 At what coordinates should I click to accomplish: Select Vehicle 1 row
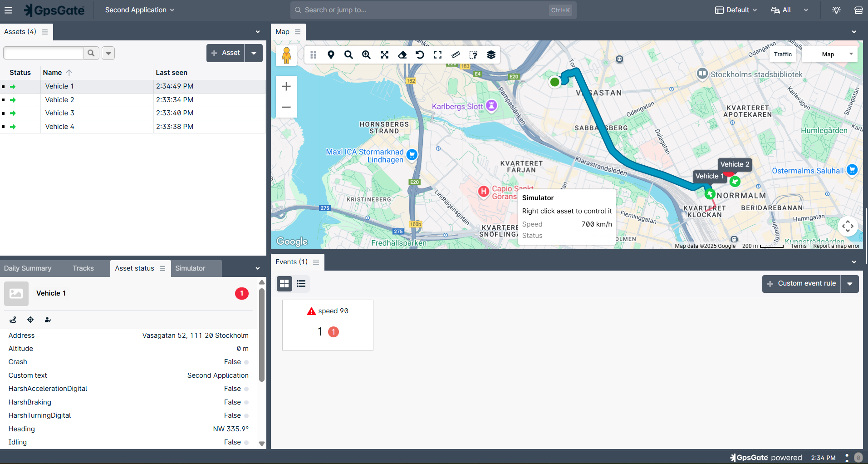[x=133, y=86]
